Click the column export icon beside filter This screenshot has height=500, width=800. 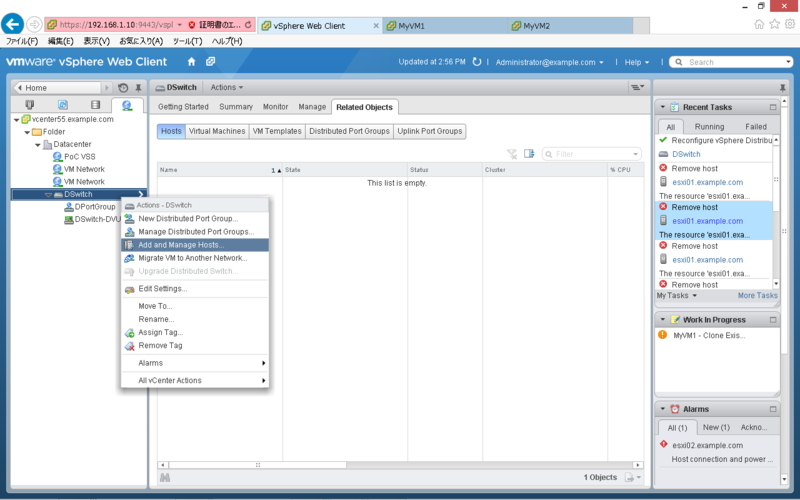click(x=529, y=154)
